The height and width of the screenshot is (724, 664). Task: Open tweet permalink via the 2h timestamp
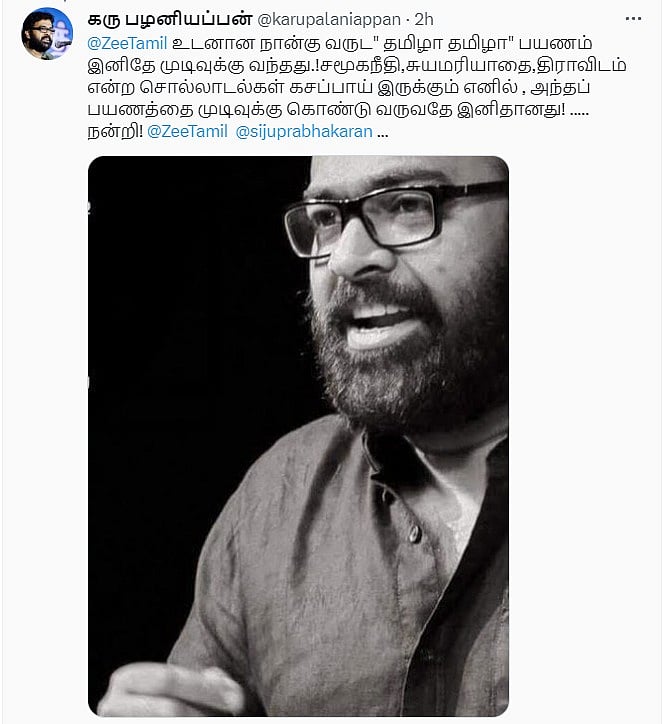[423, 19]
